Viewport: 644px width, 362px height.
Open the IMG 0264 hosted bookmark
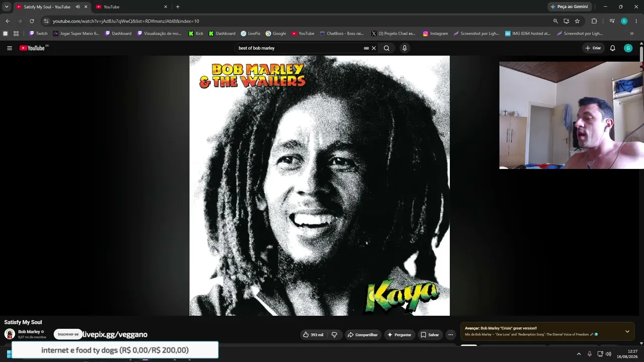tap(528, 34)
